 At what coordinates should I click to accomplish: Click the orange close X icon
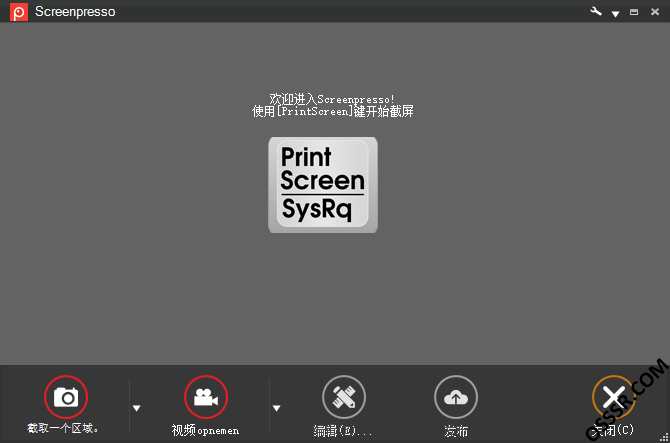tap(614, 397)
